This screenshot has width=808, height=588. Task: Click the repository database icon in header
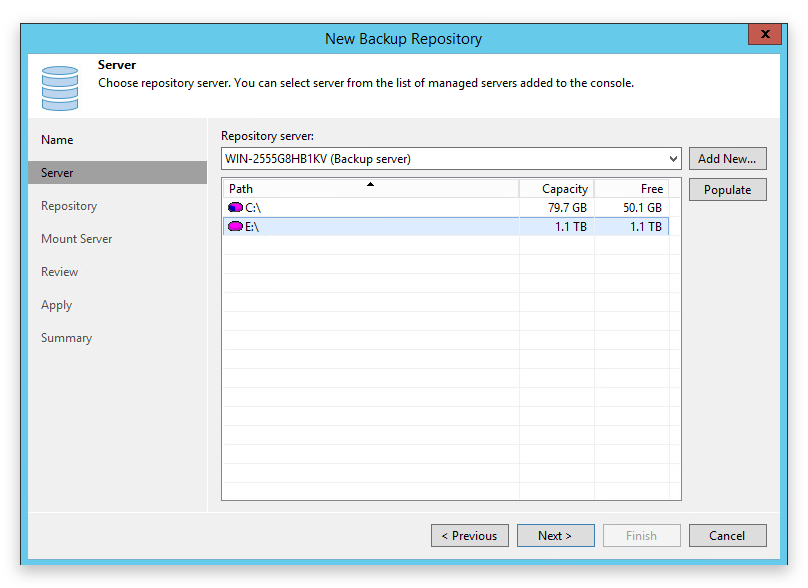pos(60,88)
